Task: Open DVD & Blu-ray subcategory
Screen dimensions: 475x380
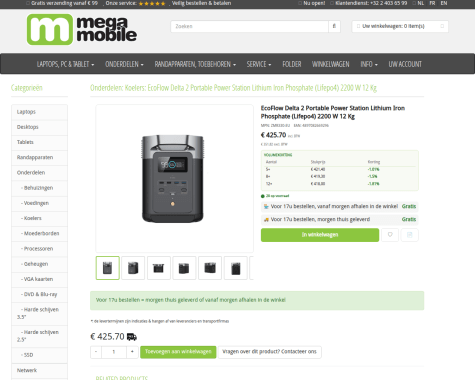Action: coord(39,294)
